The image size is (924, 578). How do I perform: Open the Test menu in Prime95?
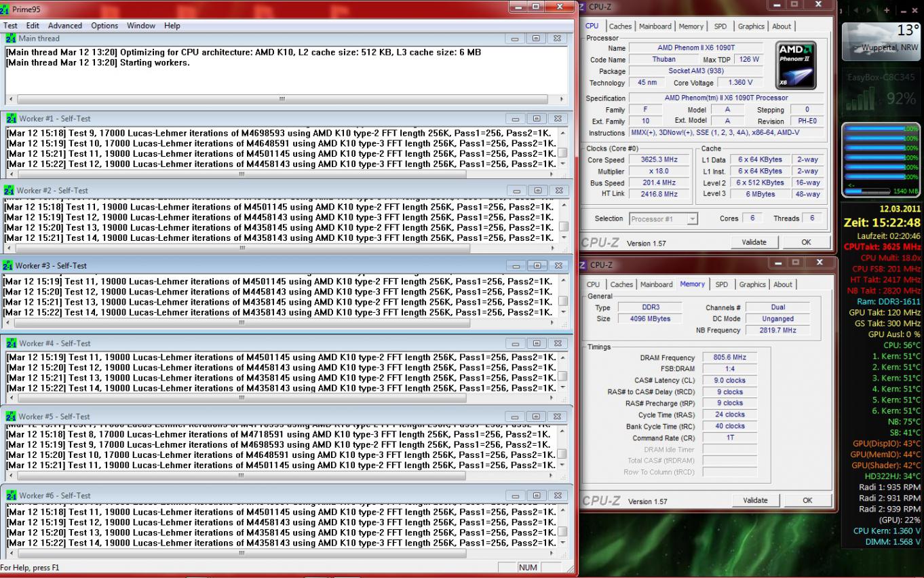pos(10,26)
